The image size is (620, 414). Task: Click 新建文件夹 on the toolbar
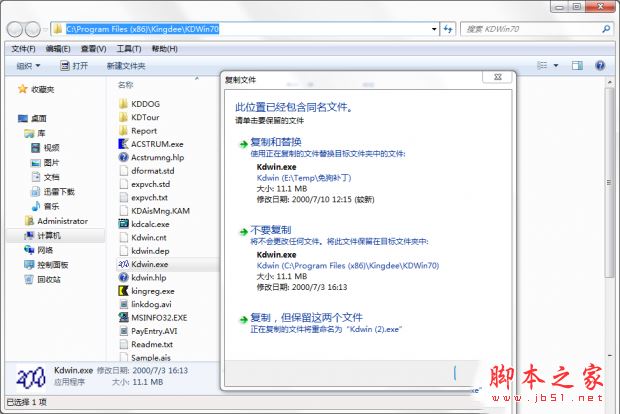(126, 66)
